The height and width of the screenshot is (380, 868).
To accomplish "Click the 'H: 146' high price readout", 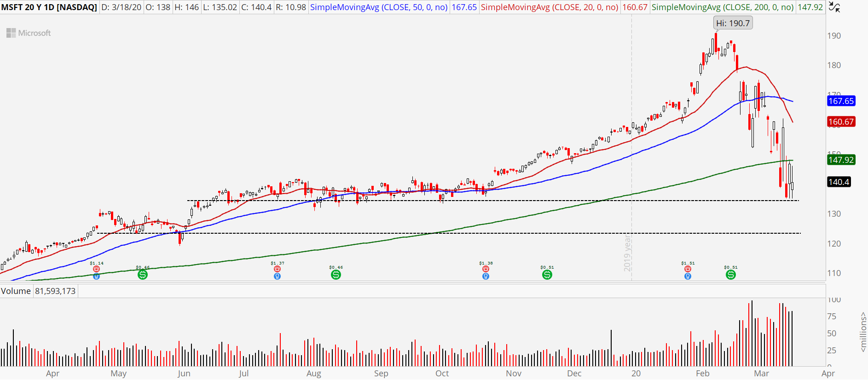I will click(x=186, y=7).
